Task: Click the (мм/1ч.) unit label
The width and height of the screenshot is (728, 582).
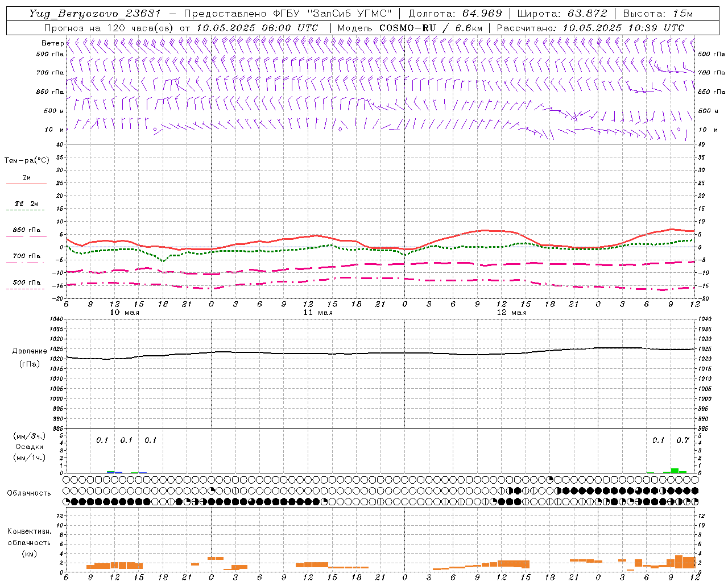Action: coord(29,458)
